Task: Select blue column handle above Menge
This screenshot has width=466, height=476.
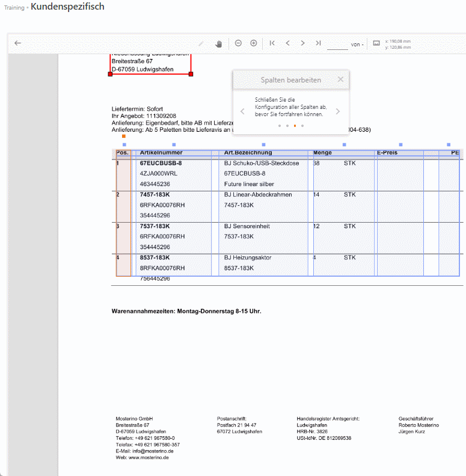Action: [345, 145]
